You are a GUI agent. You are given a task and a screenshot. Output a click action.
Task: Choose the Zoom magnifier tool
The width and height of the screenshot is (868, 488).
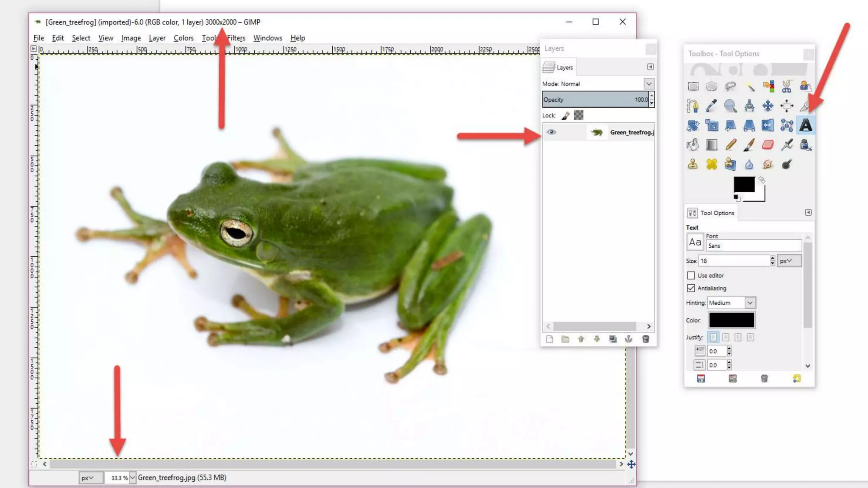click(730, 106)
